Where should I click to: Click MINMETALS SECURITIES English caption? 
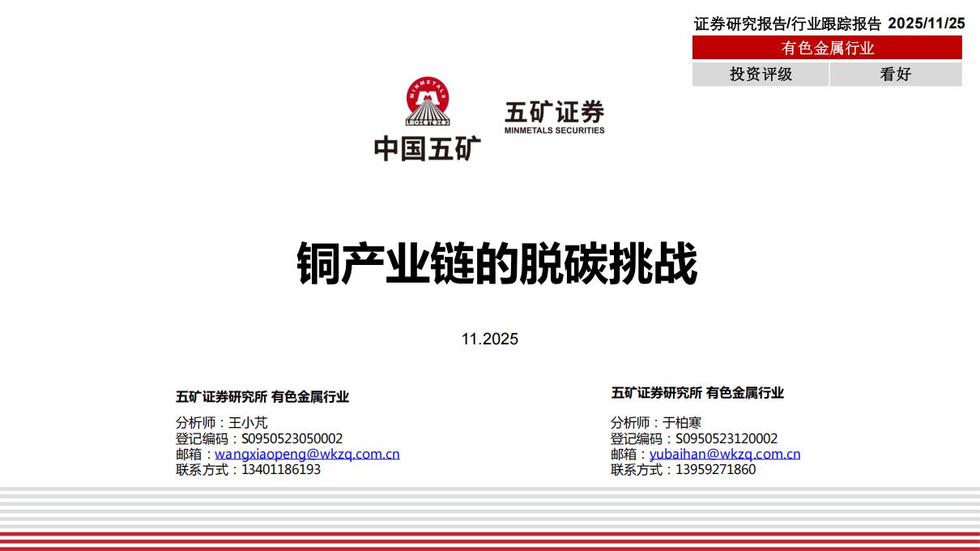tap(554, 130)
